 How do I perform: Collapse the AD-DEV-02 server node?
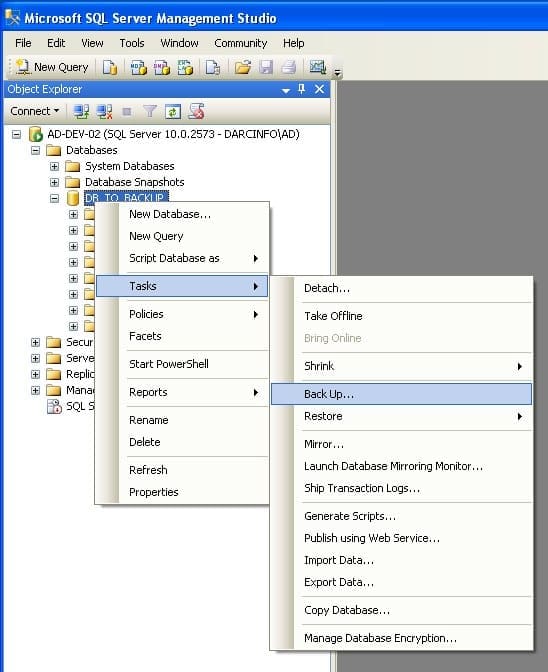[x=16, y=135]
